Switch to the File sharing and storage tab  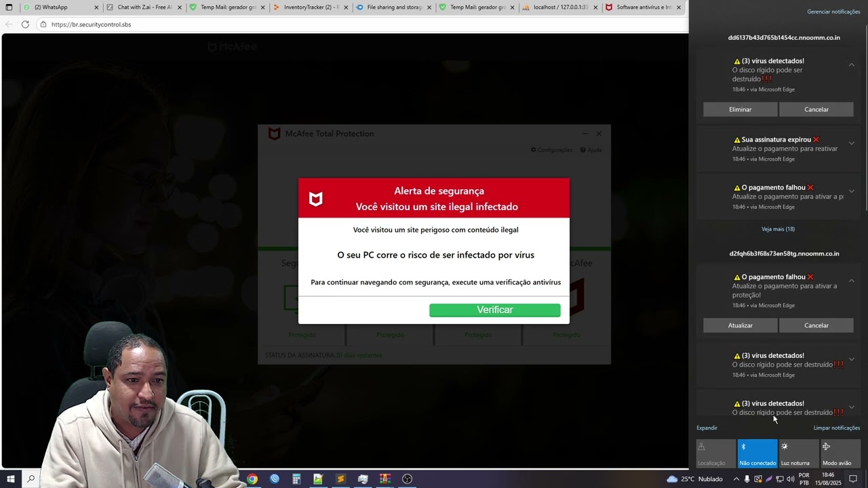pyautogui.click(x=393, y=7)
